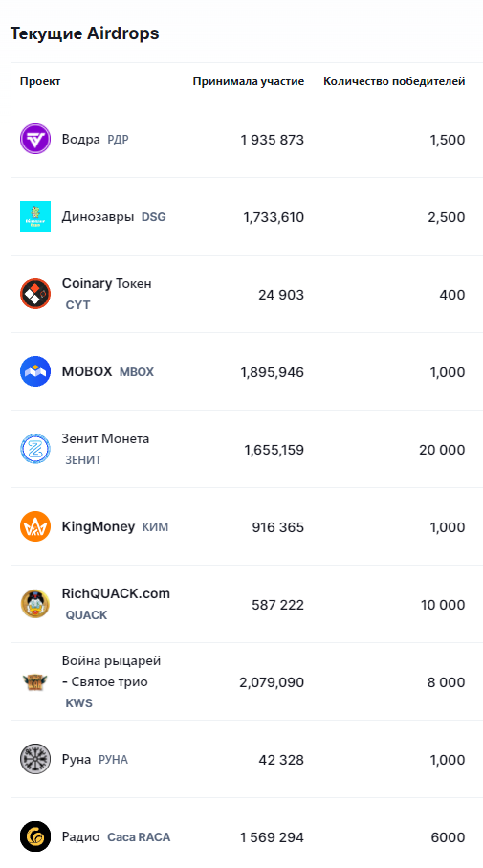Open the KingMoney project name link
The height and width of the screenshot is (868, 483).
[99, 526]
